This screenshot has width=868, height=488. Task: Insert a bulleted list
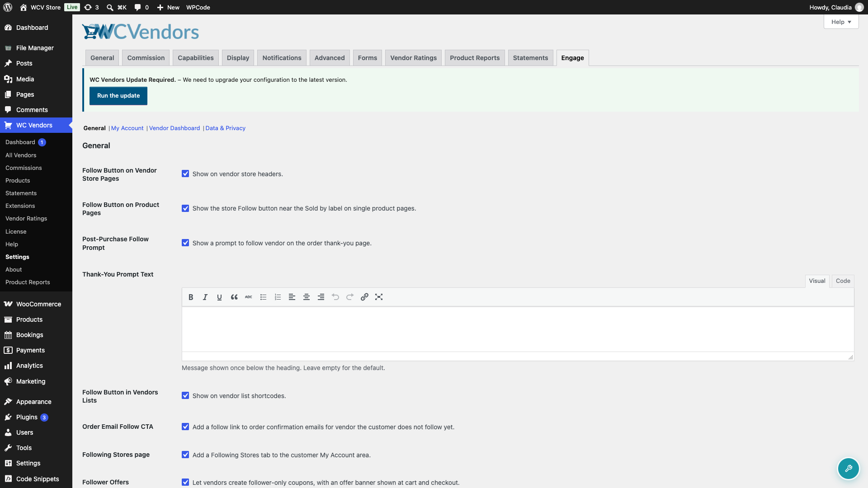pos(263,297)
